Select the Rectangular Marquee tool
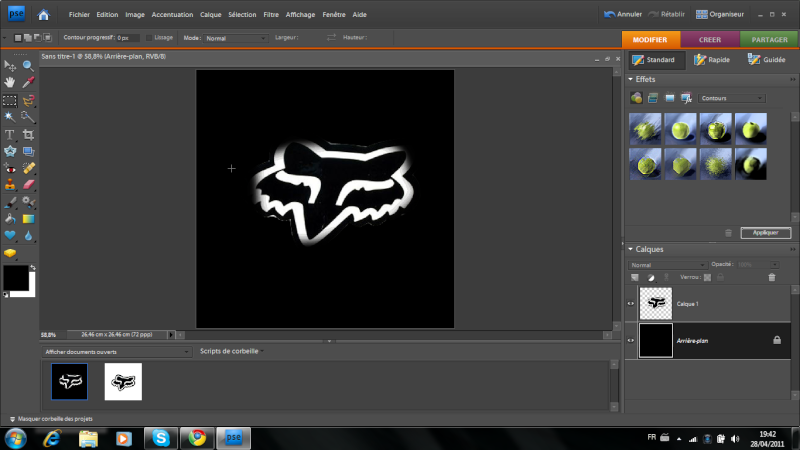 pyautogui.click(x=10, y=101)
